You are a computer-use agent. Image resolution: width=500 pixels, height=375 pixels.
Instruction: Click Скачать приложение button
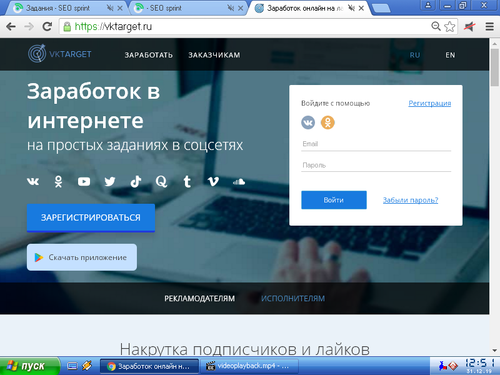pyautogui.click(x=82, y=257)
